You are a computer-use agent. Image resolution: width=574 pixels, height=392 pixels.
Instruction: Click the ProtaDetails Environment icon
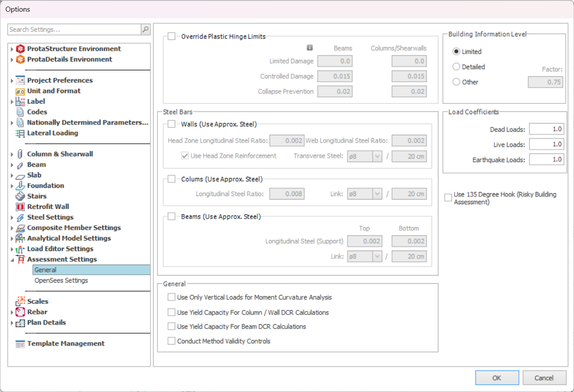click(20, 59)
